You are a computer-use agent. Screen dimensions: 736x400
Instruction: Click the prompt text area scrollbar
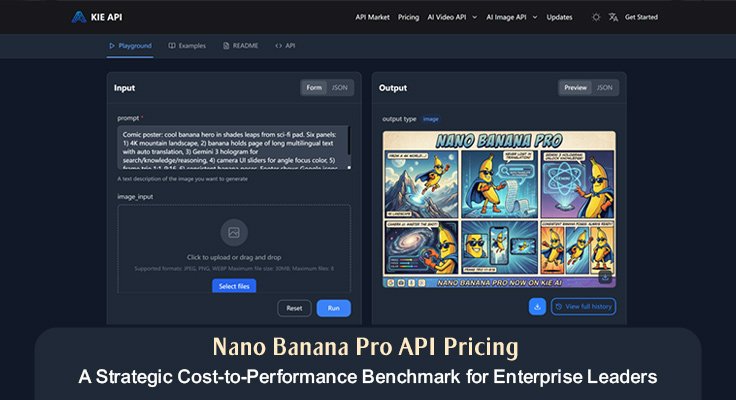[x=349, y=141]
